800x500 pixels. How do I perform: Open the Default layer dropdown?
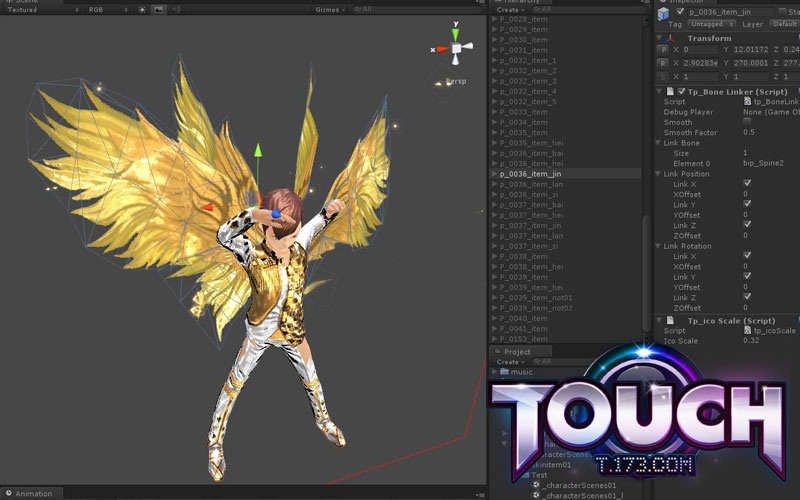785,24
